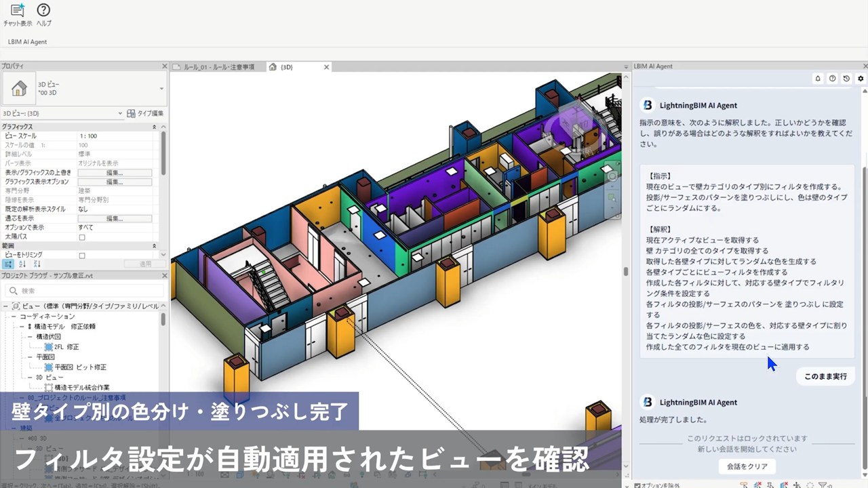Click the このまま実行 button
Image resolution: width=868 pixels, height=488 pixels.
pos(825,376)
